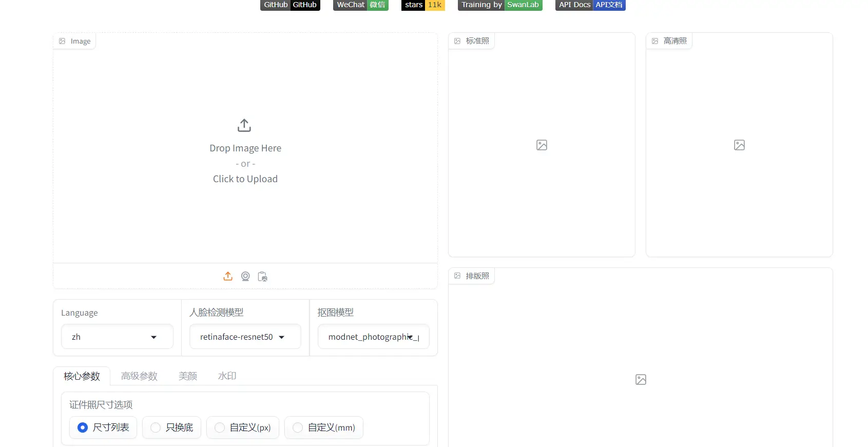Select the upload source icon below image

pyautogui.click(x=228, y=276)
